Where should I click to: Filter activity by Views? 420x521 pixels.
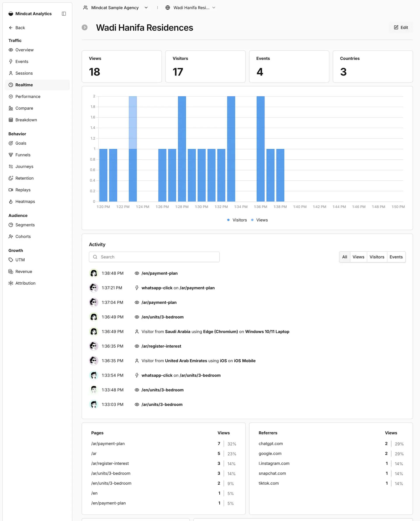[x=358, y=257]
